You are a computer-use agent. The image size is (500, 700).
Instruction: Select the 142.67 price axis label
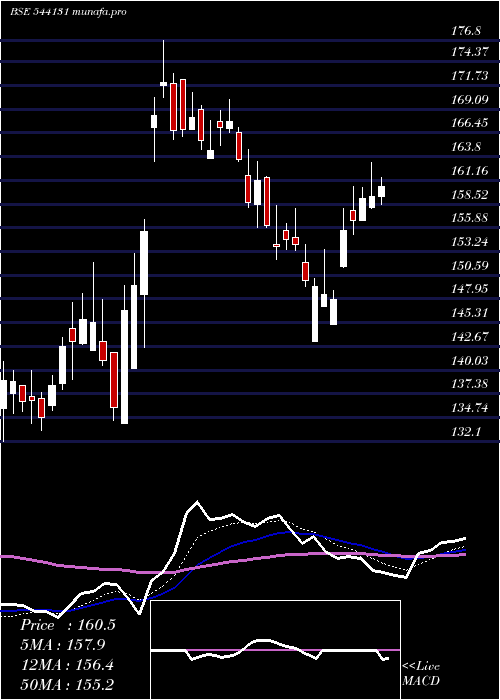(x=469, y=337)
